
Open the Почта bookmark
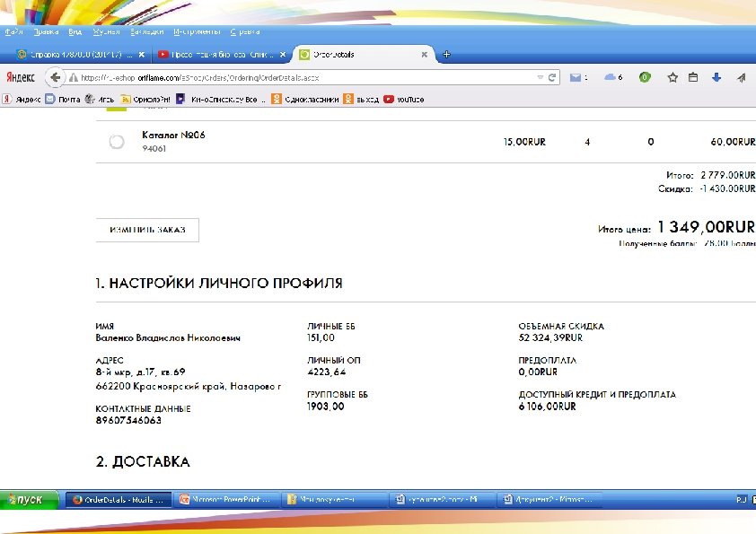[x=63, y=100]
